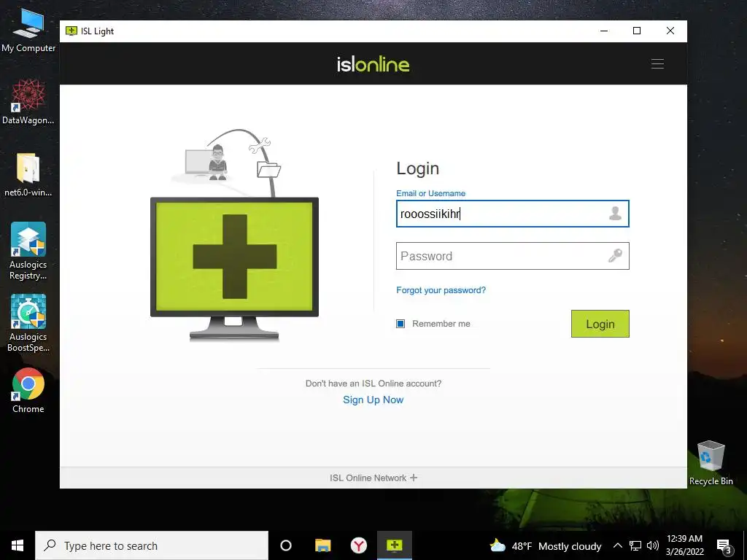Click the user icon in the username field
747x560 pixels.
tap(615, 214)
